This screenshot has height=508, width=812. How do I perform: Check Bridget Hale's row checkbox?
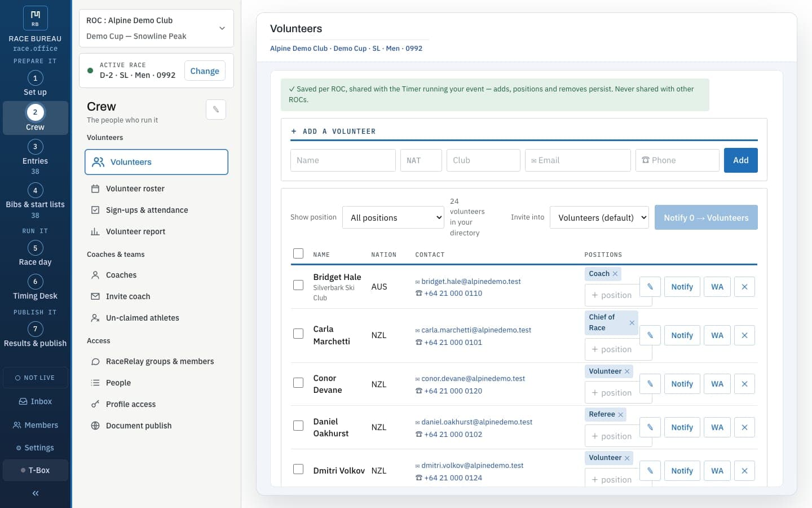coord(298,285)
